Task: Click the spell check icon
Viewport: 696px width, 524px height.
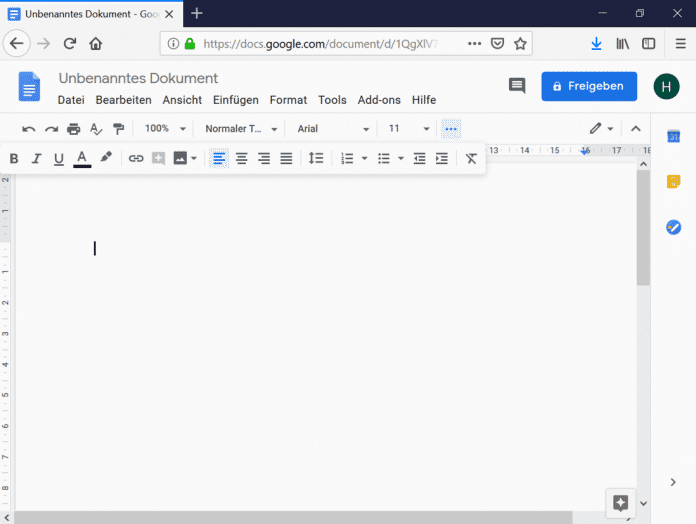Action: point(97,129)
